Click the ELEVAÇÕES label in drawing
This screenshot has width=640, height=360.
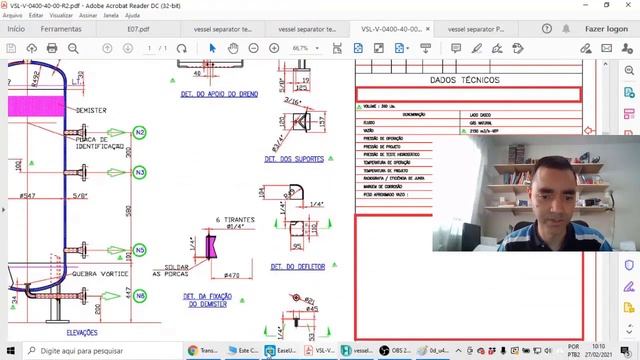(x=82, y=333)
